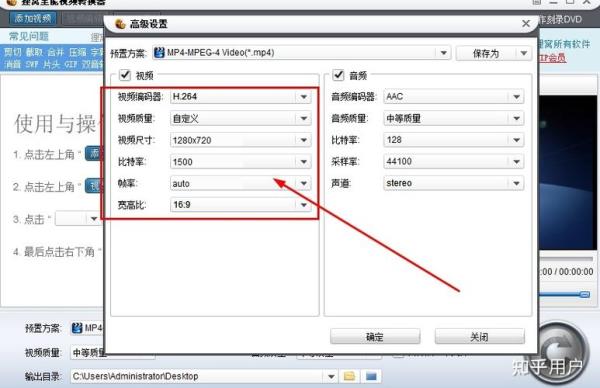The width and height of the screenshot is (600, 388).
Task: Open output directory with blue icon
Action: [x=371, y=376]
